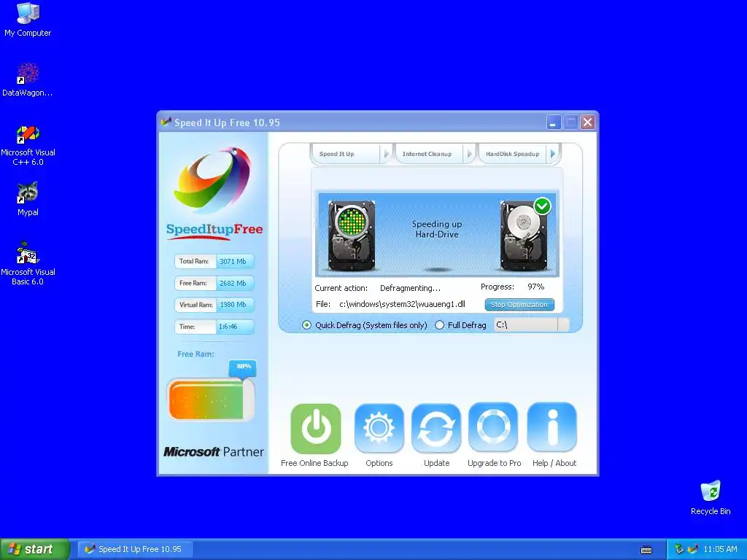The image size is (747, 560).
Task: Click the Update refresh arrows icon
Action: (x=436, y=427)
